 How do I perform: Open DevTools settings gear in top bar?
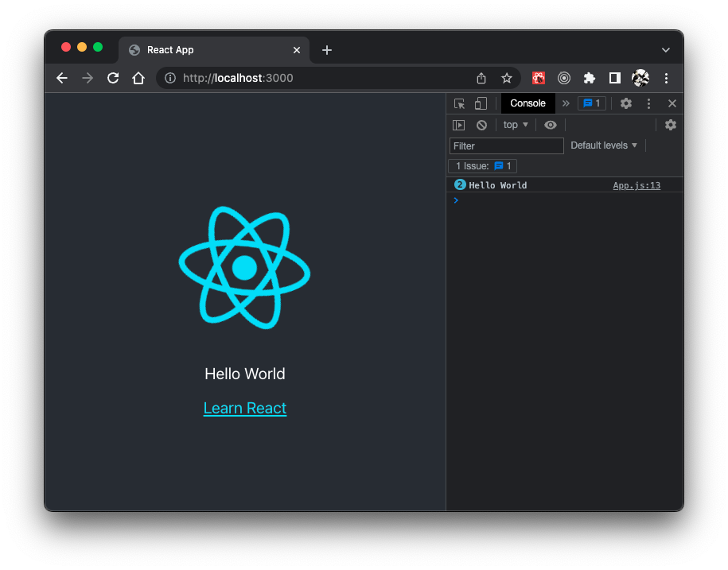tap(626, 103)
